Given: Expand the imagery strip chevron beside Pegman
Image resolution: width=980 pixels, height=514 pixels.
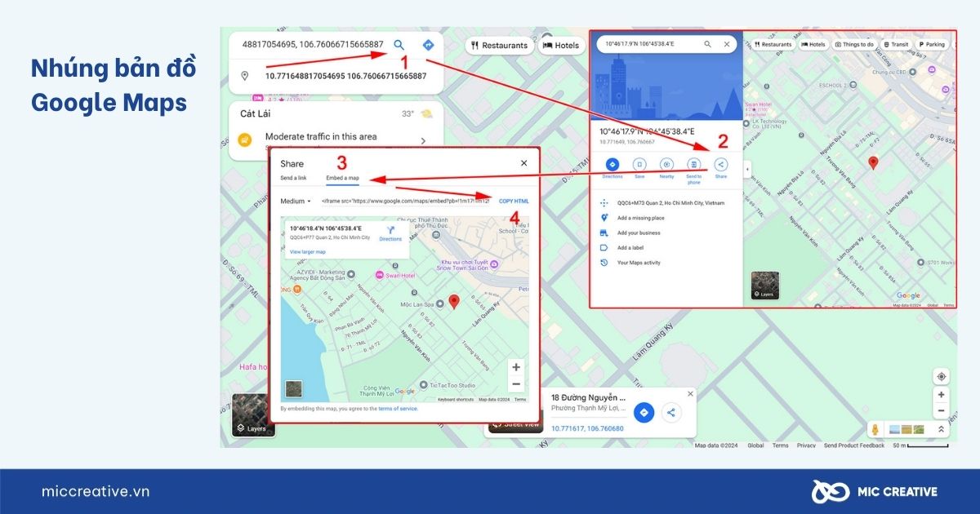Looking at the screenshot, I should click(x=940, y=429).
